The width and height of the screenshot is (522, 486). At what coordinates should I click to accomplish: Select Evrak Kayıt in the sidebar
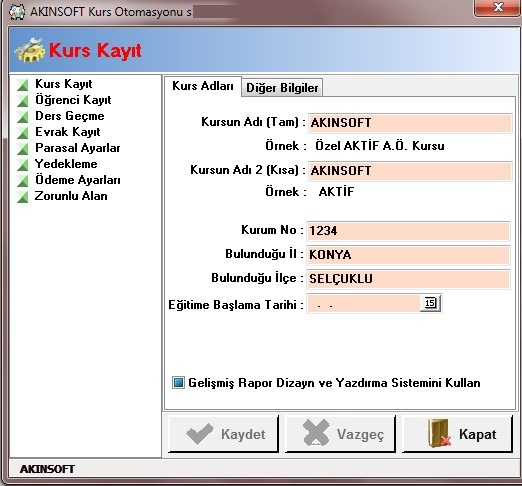point(68,132)
